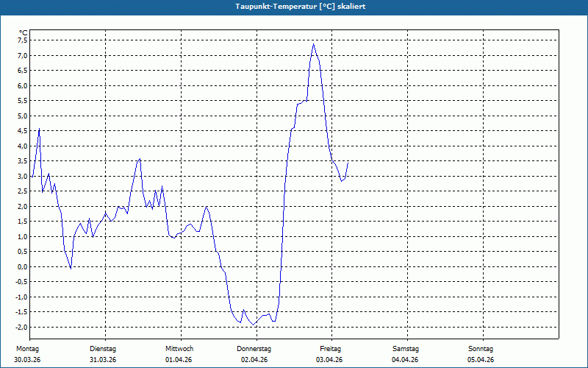Click the '31.03.26' date label
This screenshot has height=368, width=588.
(x=103, y=360)
